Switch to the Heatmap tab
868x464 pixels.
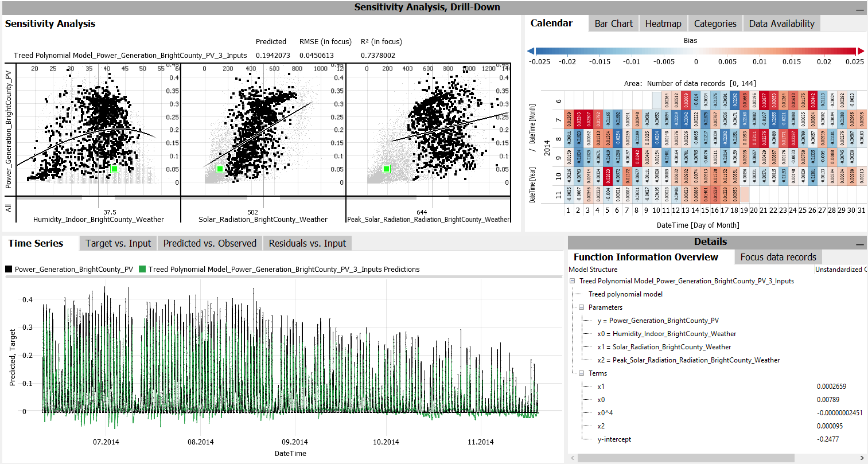[x=663, y=24]
